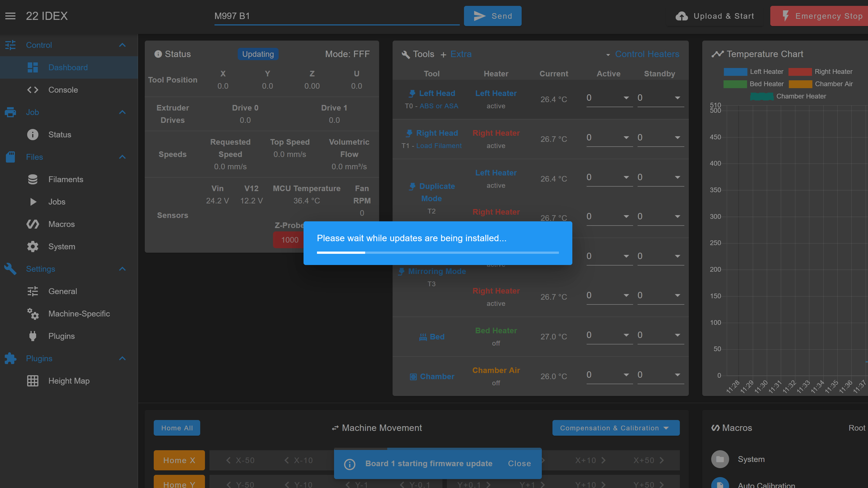Click the Tools panel wrench icon
This screenshot has width=868, height=488.
(x=406, y=54)
